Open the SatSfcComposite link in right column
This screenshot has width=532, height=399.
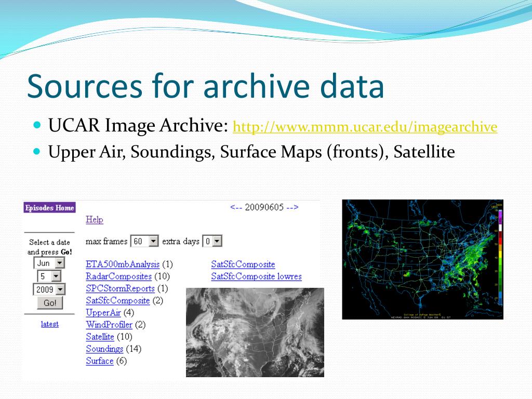tap(243, 264)
